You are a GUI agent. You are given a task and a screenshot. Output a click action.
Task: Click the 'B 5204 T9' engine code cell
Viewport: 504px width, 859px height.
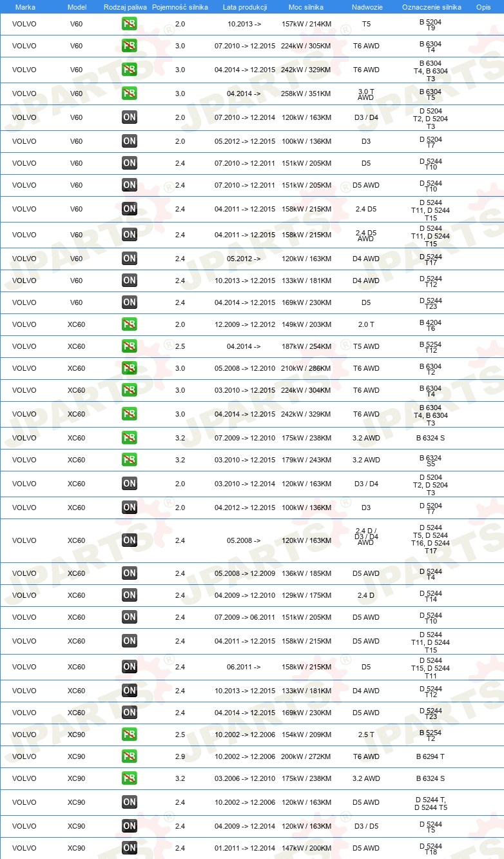click(x=431, y=25)
